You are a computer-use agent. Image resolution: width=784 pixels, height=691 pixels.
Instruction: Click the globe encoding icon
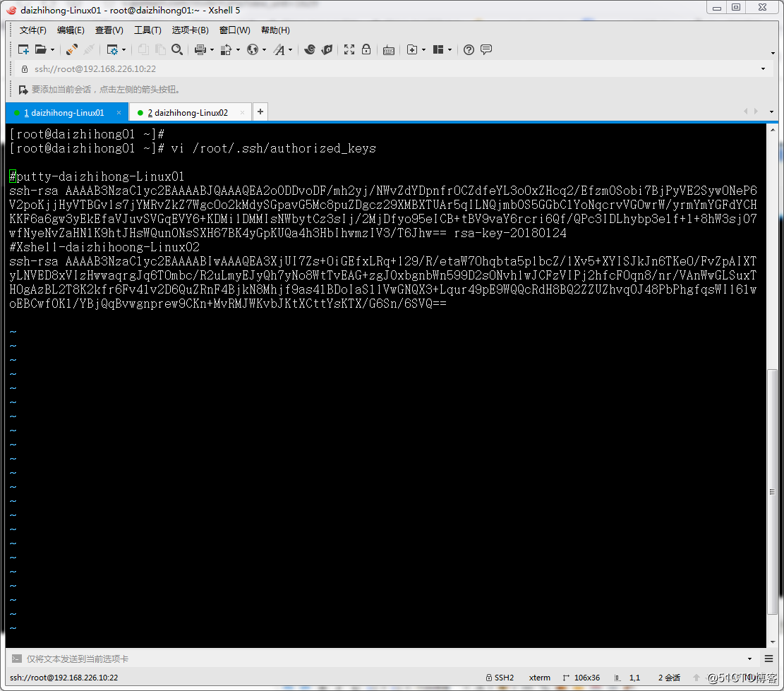tap(253, 49)
